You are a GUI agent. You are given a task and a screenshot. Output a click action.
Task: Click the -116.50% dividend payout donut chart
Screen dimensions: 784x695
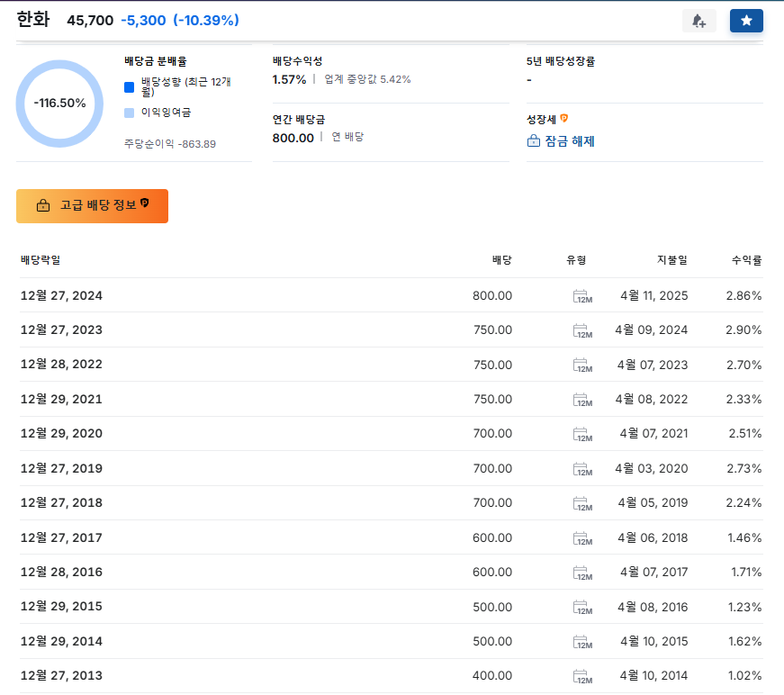(x=59, y=103)
